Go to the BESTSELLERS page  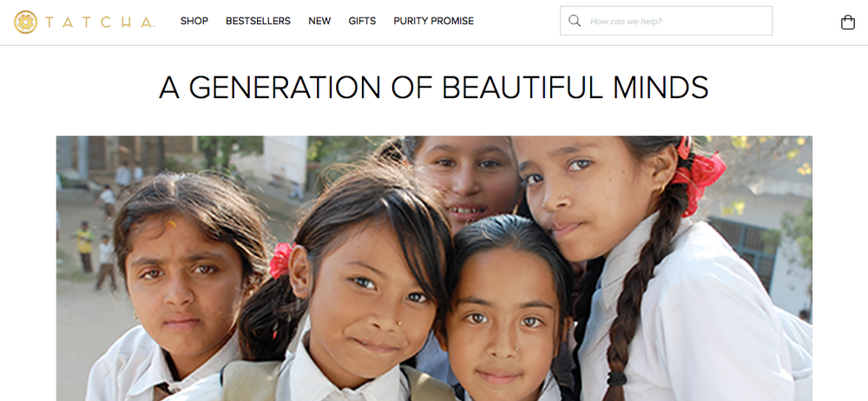pos(258,21)
